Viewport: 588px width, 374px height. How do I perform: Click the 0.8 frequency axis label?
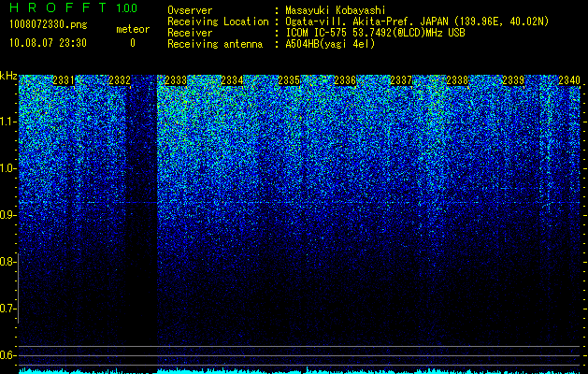tap(8, 262)
